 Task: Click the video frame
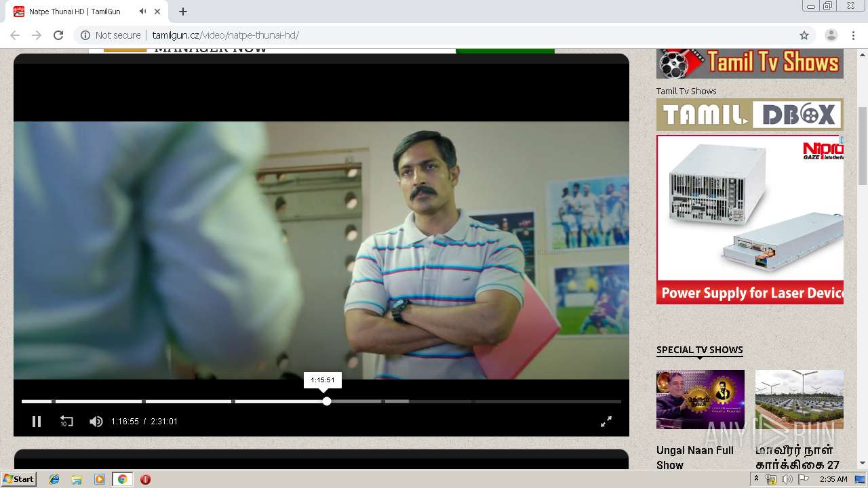click(x=321, y=250)
